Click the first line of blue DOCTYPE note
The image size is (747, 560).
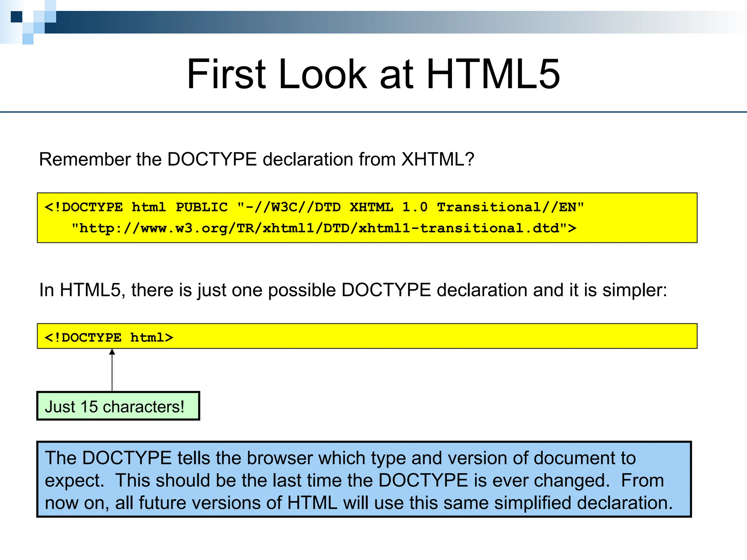(x=340, y=458)
